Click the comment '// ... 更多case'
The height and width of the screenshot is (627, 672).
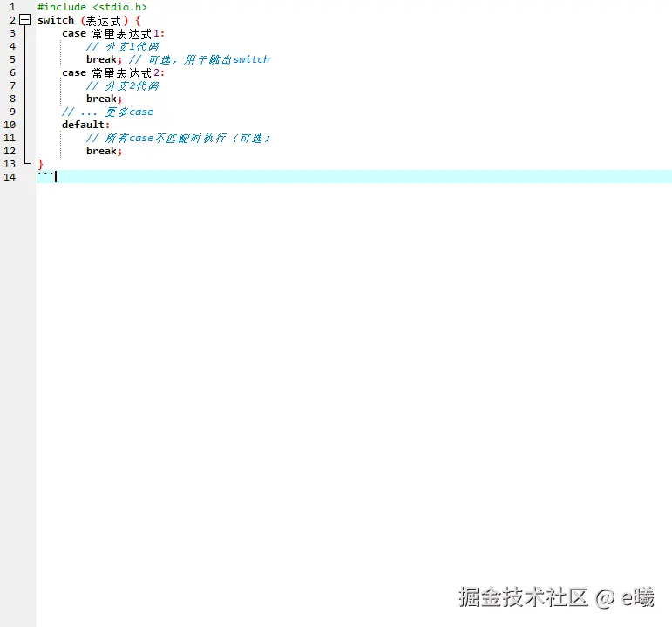tap(107, 112)
